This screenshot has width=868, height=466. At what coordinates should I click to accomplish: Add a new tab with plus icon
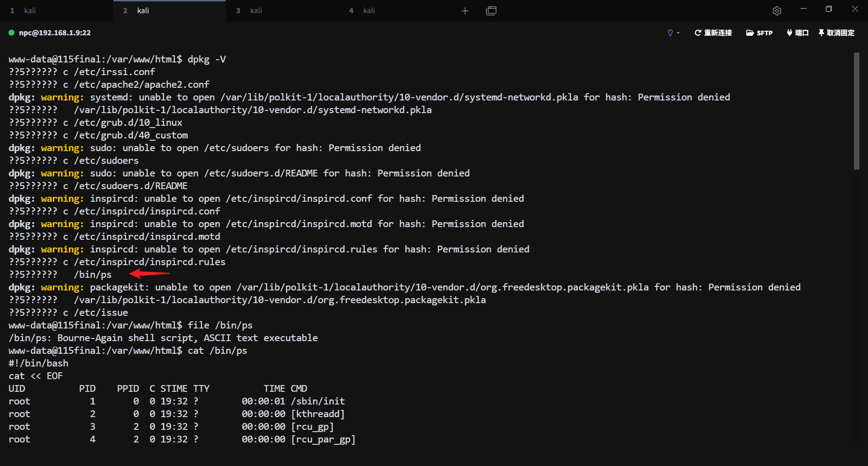tap(465, 11)
